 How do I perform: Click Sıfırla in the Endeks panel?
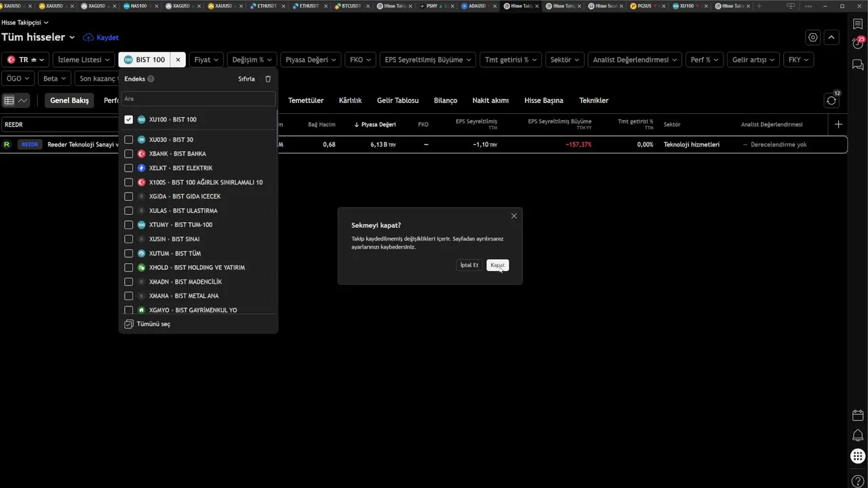coord(247,79)
